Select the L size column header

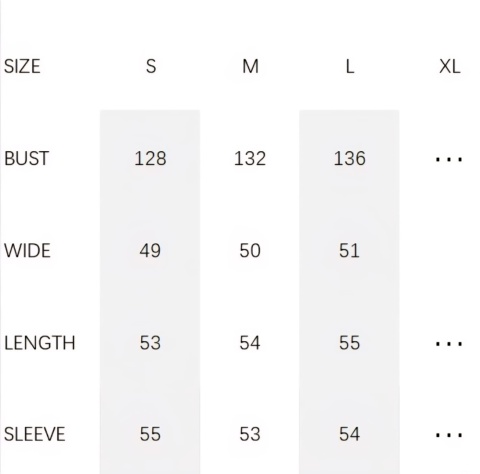349,66
